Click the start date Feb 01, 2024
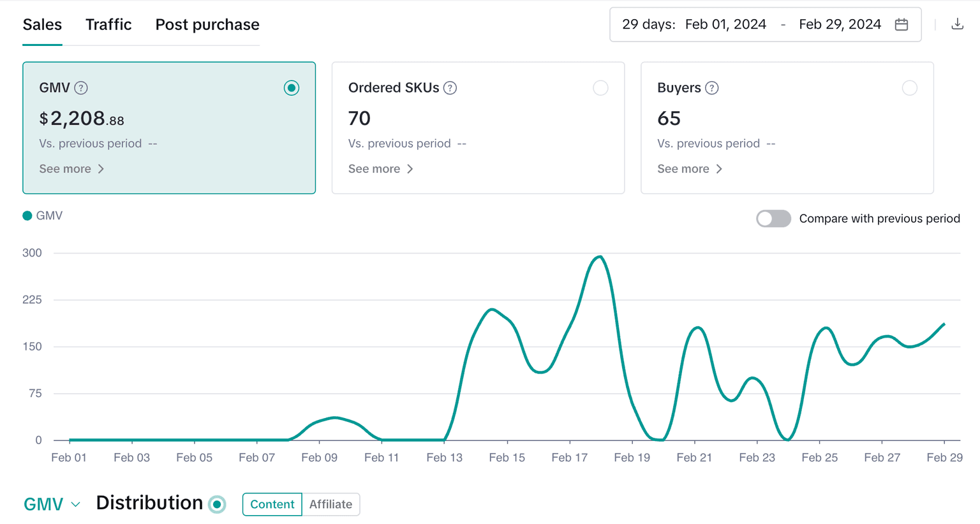 725,24
